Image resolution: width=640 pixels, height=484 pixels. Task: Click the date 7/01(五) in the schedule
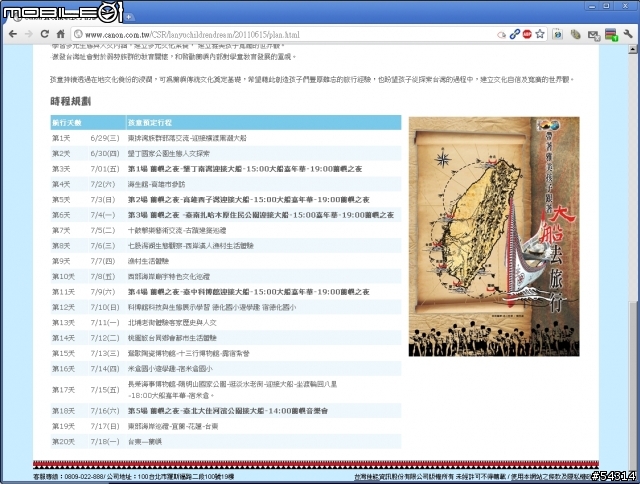tap(105, 169)
